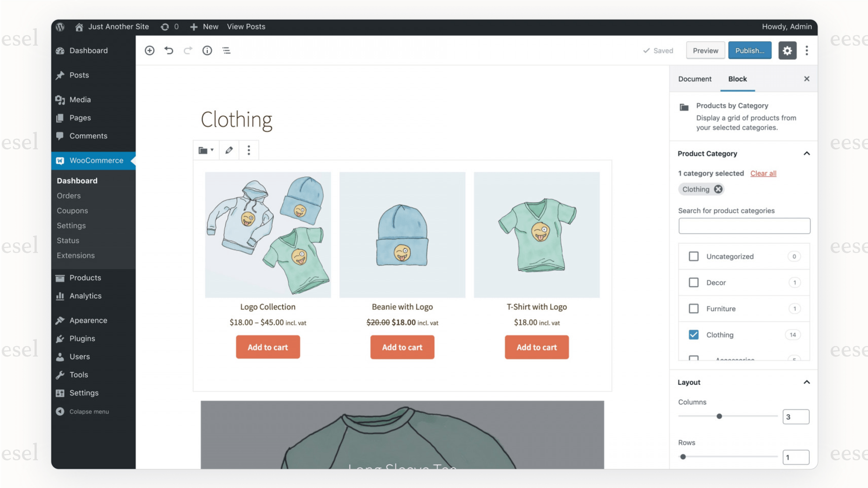Check the Decor category checkbox
Image resolution: width=868 pixels, height=488 pixels.
(x=694, y=282)
